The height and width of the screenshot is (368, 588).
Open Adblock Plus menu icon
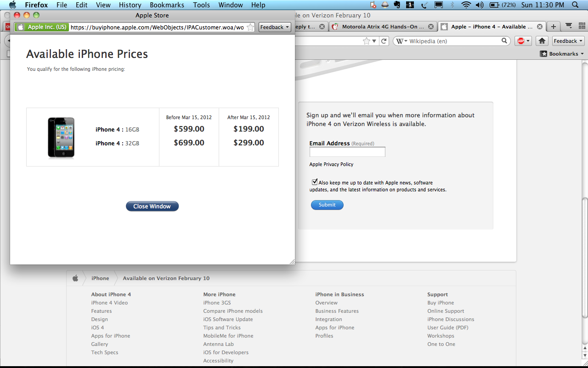(523, 41)
